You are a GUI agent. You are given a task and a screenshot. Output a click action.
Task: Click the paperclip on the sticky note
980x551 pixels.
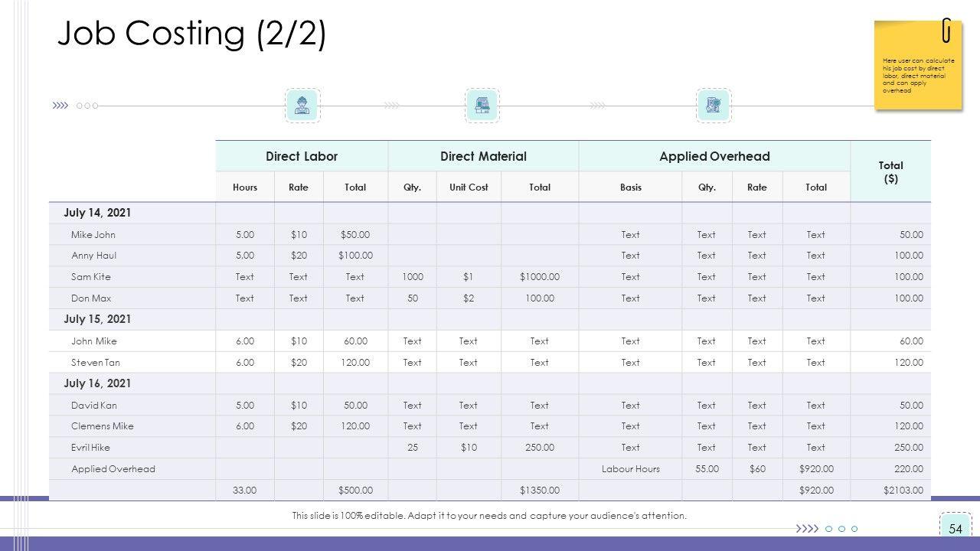pos(947,31)
